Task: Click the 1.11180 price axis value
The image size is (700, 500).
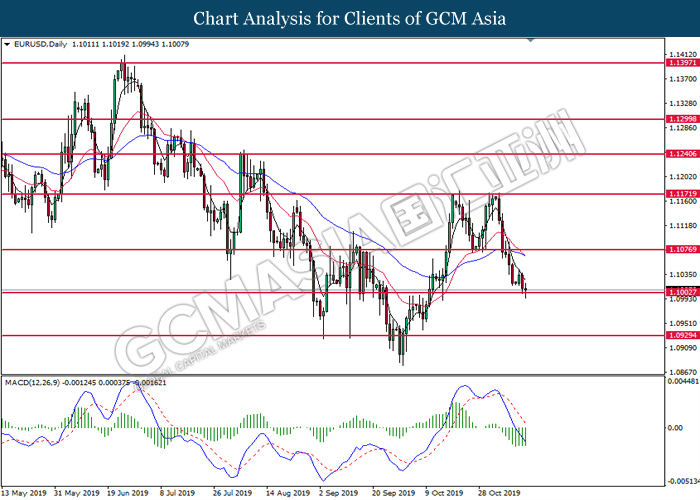Action: (x=683, y=225)
